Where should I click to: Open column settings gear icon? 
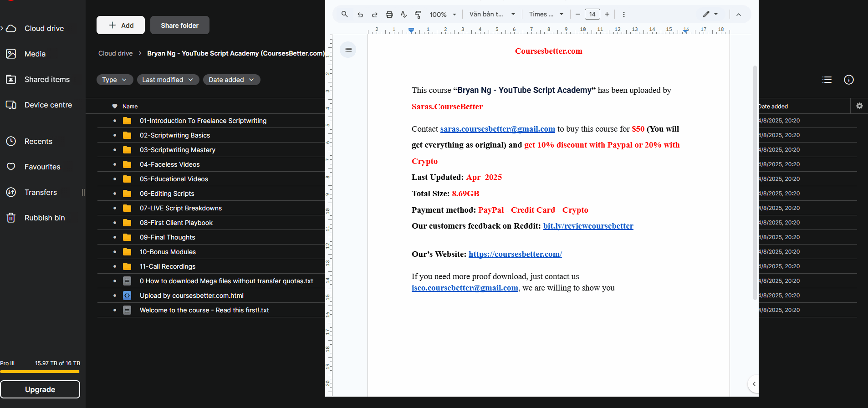(x=859, y=106)
